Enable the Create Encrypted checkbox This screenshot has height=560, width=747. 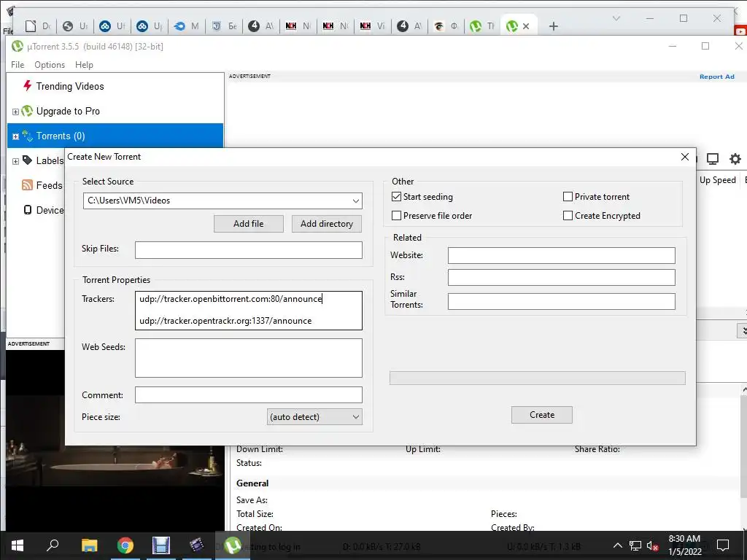tap(568, 216)
